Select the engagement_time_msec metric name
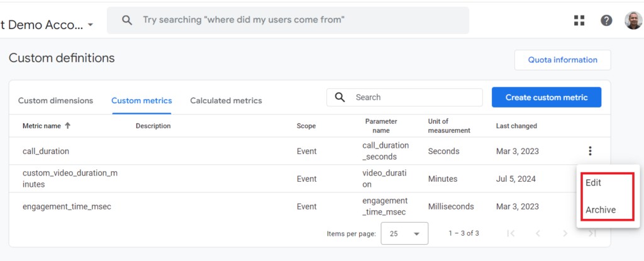The height and width of the screenshot is (261, 644). pos(67,206)
